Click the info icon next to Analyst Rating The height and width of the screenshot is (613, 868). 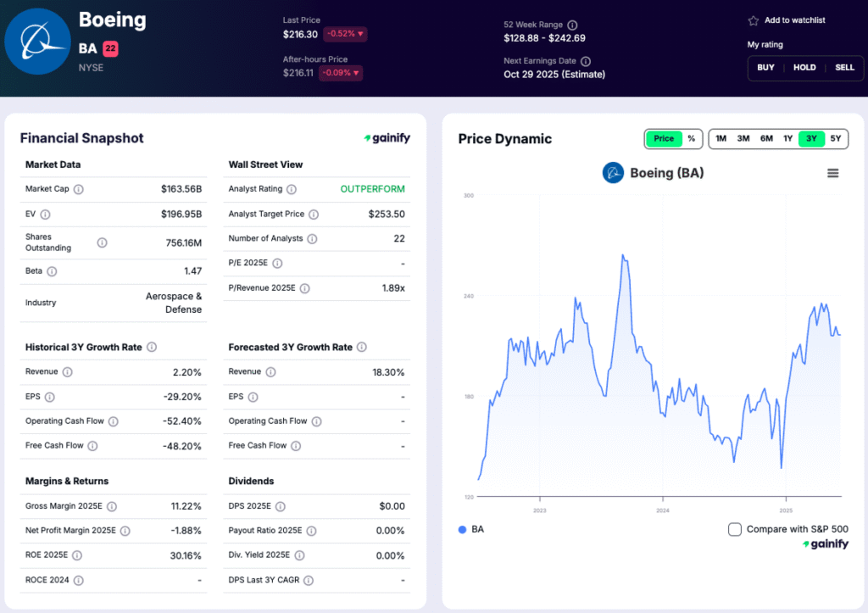pos(291,189)
